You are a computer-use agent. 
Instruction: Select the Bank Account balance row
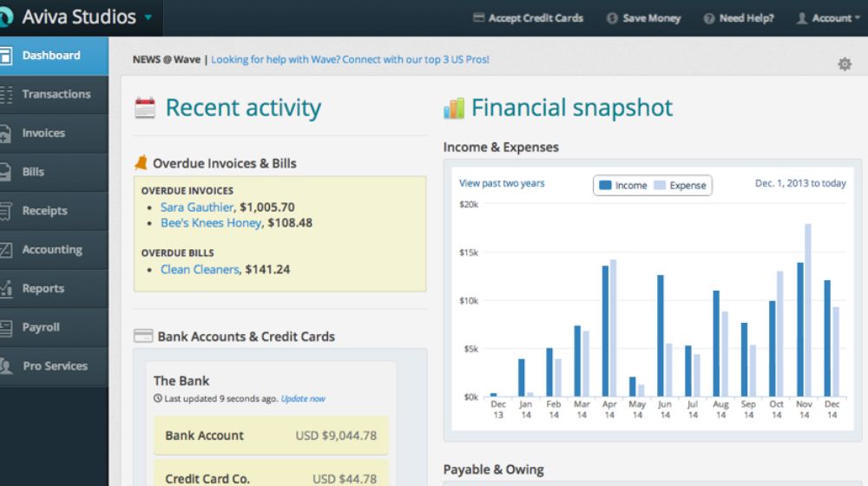[271, 436]
